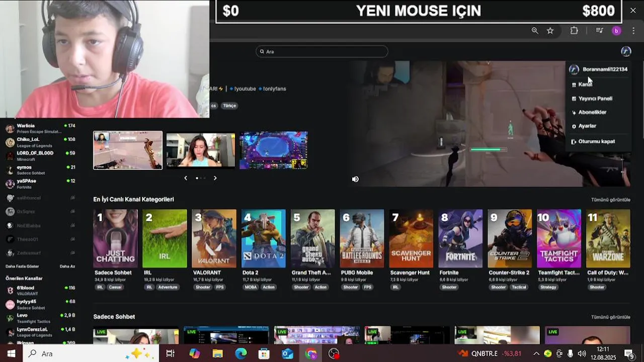Open Task View from the taskbar
644x362 pixels.
[170, 353]
